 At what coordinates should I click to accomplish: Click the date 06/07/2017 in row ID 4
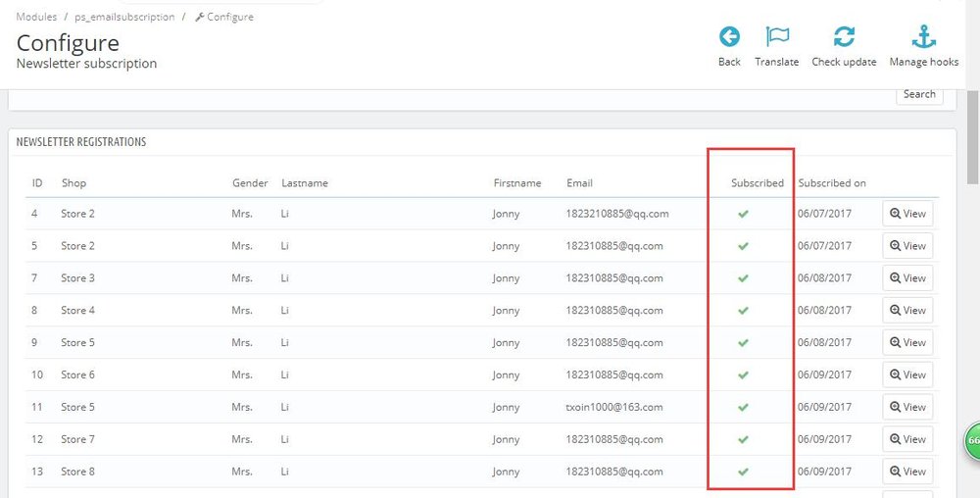pos(824,214)
